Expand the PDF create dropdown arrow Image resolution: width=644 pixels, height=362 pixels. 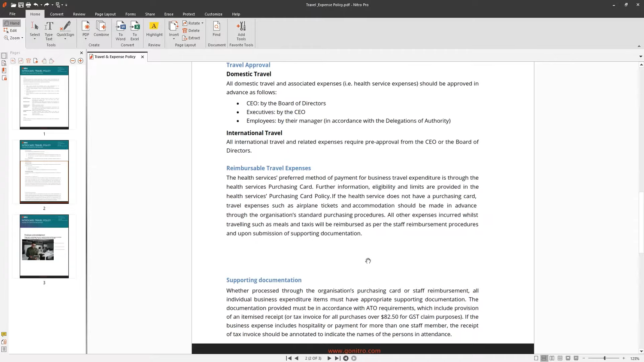coord(86,39)
